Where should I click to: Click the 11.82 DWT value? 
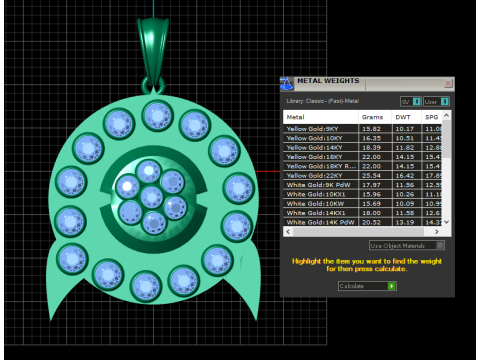(x=405, y=147)
